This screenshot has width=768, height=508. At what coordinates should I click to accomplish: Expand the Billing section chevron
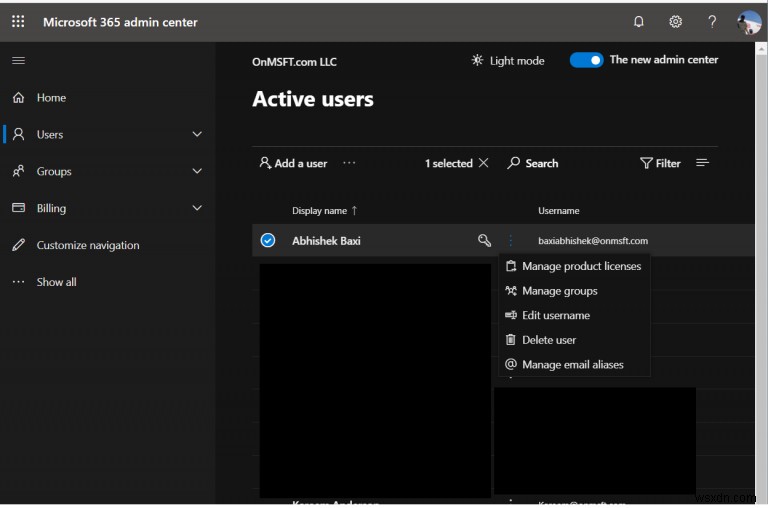[197, 208]
